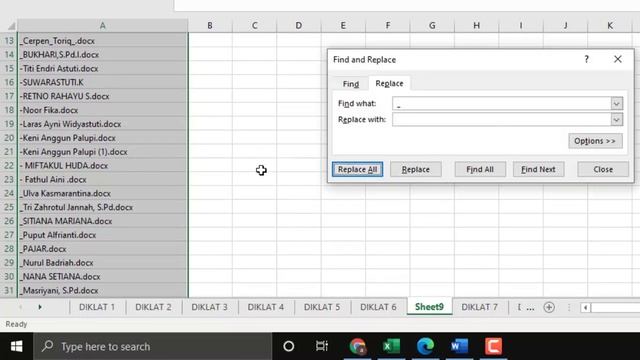This screenshot has height=360, width=640.
Task: Open the DIKLAT 4 sheet tab
Action: pos(266,307)
